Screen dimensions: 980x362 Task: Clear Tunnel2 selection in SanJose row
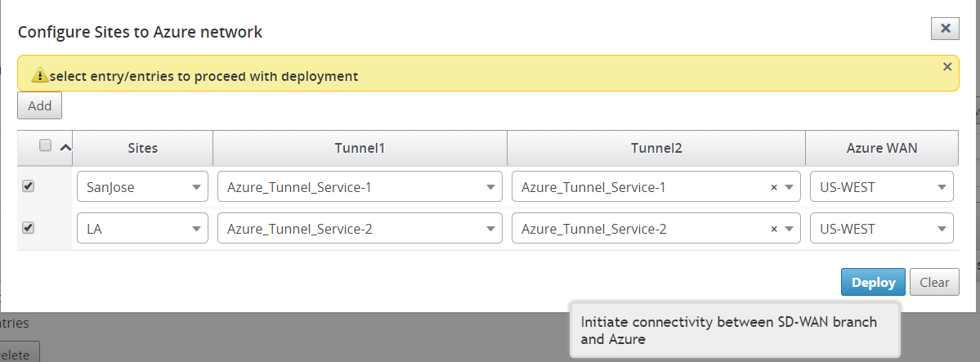tap(774, 187)
